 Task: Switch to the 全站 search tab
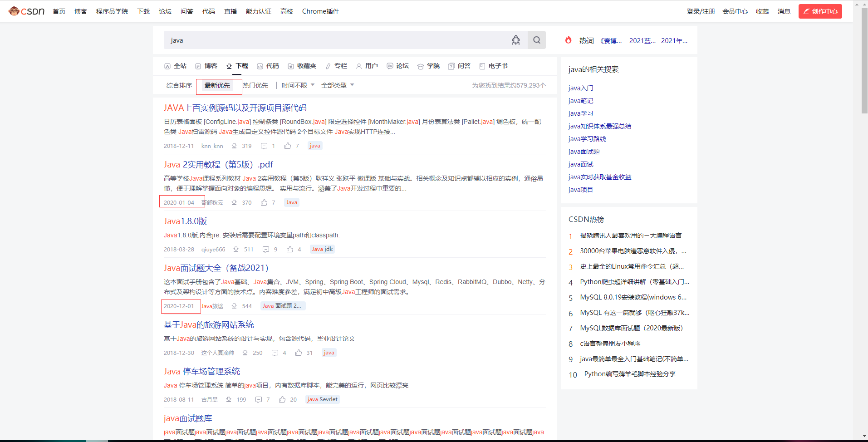(x=176, y=66)
